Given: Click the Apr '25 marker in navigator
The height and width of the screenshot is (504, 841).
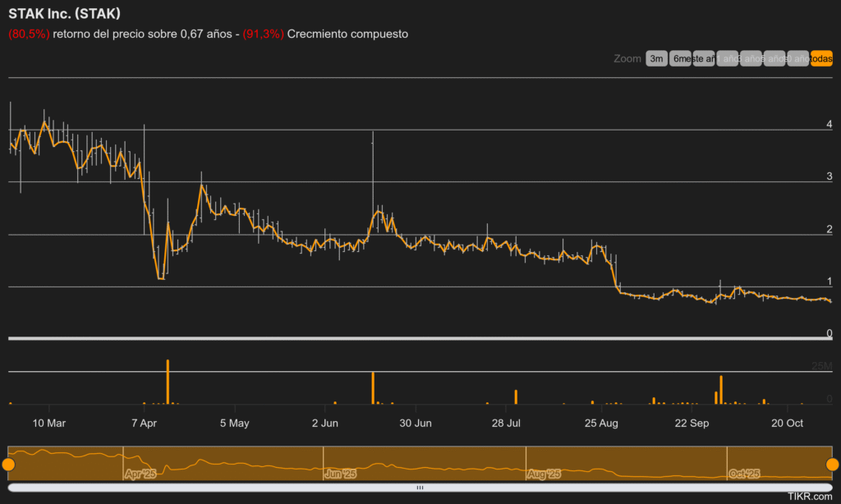Looking at the screenshot, I should tap(140, 474).
